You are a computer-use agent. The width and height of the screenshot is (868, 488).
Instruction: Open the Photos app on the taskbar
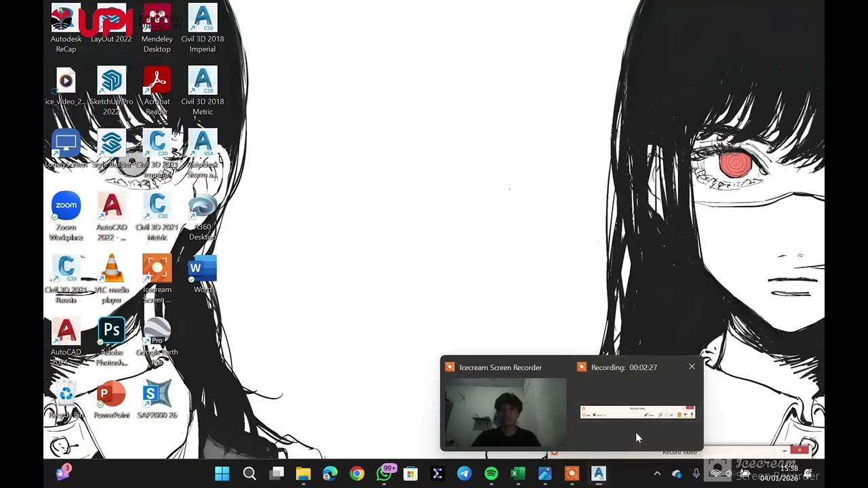(x=545, y=474)
